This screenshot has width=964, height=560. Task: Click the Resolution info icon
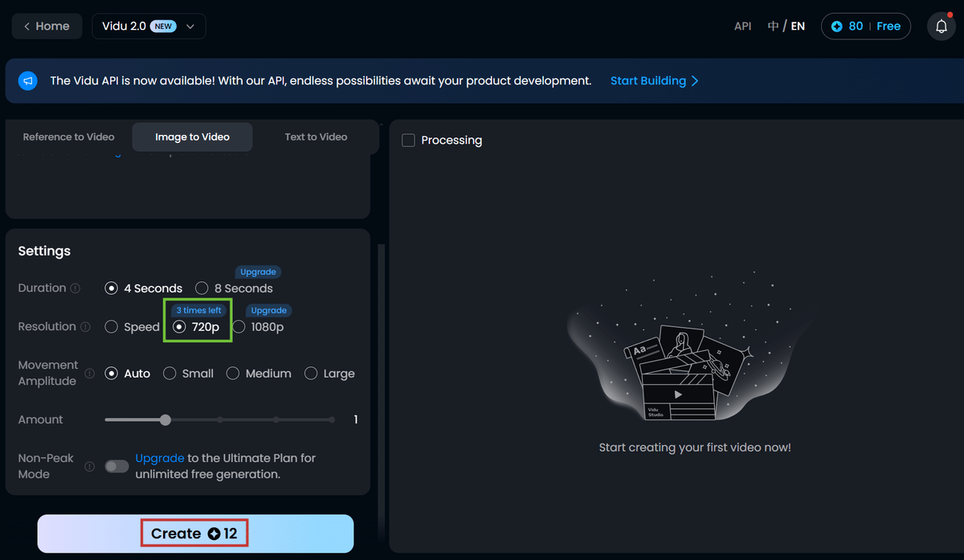(86, 327)
